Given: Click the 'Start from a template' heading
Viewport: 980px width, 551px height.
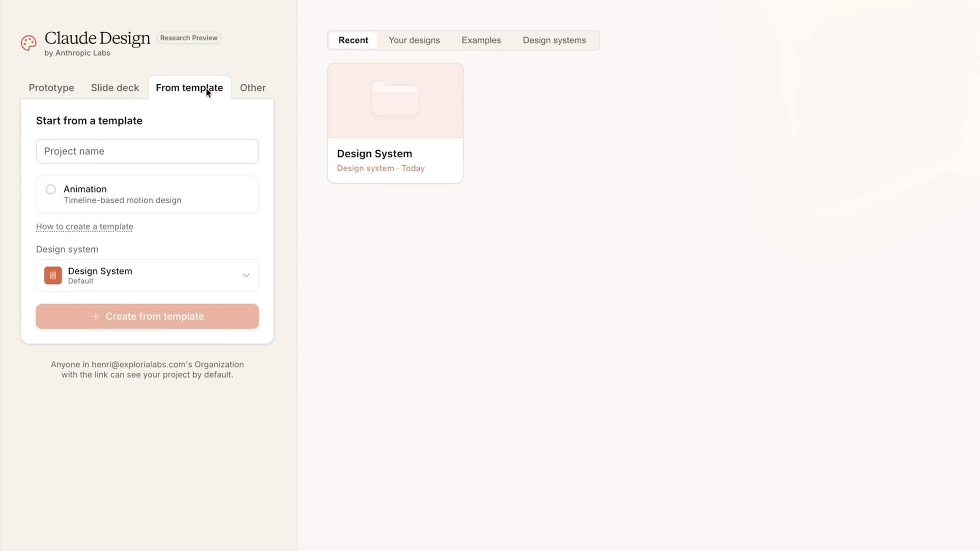Looking at the screenshot, I should [x=89, y=121].
